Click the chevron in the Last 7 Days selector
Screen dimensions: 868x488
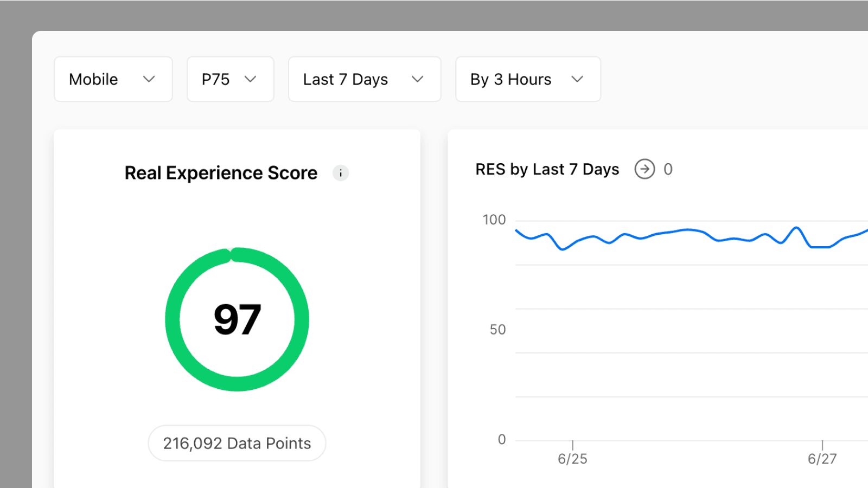(417, 79)
